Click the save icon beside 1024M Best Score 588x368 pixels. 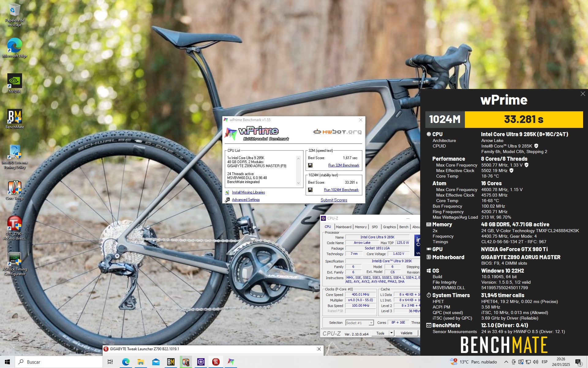pos(310,190)
